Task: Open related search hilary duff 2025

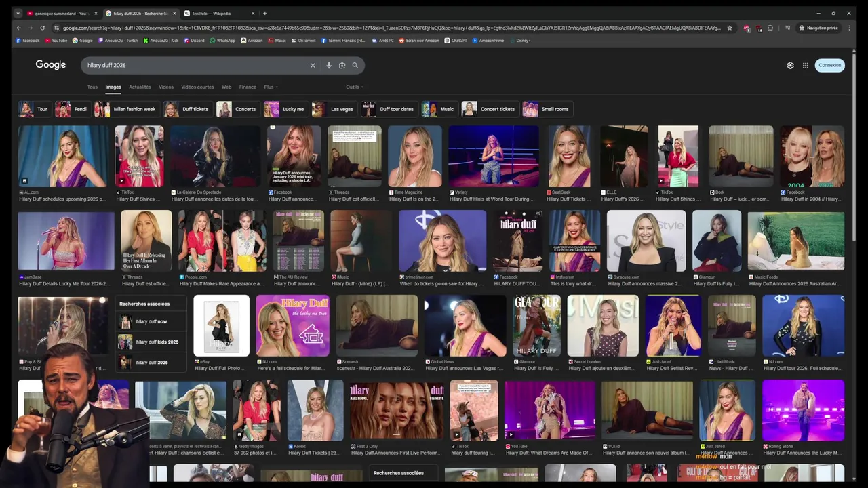Action: pos(151,363)
